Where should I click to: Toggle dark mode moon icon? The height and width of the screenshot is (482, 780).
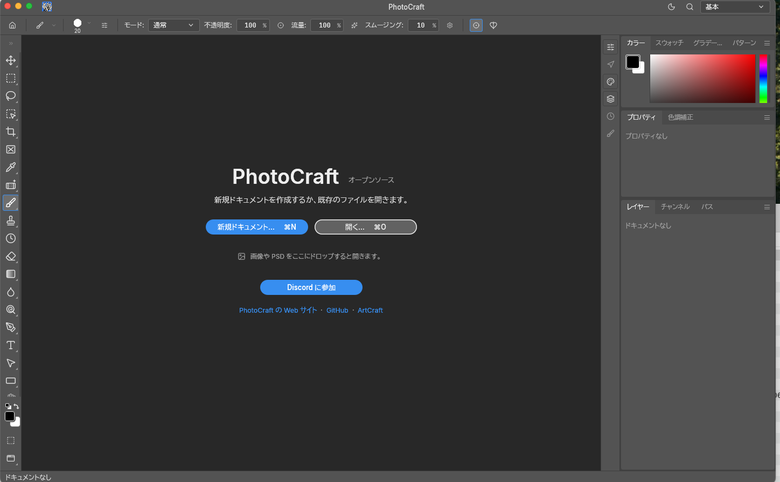pyautogui.click(x=672, y=7)
